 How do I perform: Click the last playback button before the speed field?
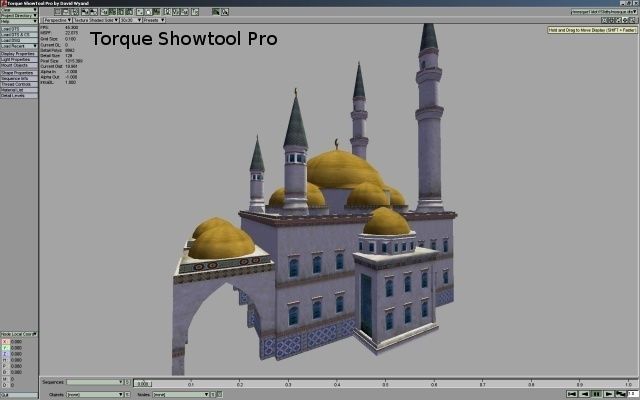(621, 394)
